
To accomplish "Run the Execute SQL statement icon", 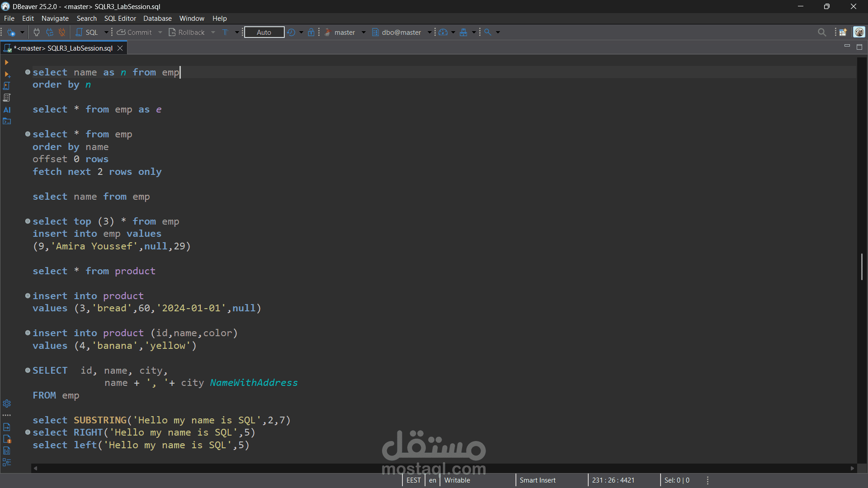I will tap(6, 62).
